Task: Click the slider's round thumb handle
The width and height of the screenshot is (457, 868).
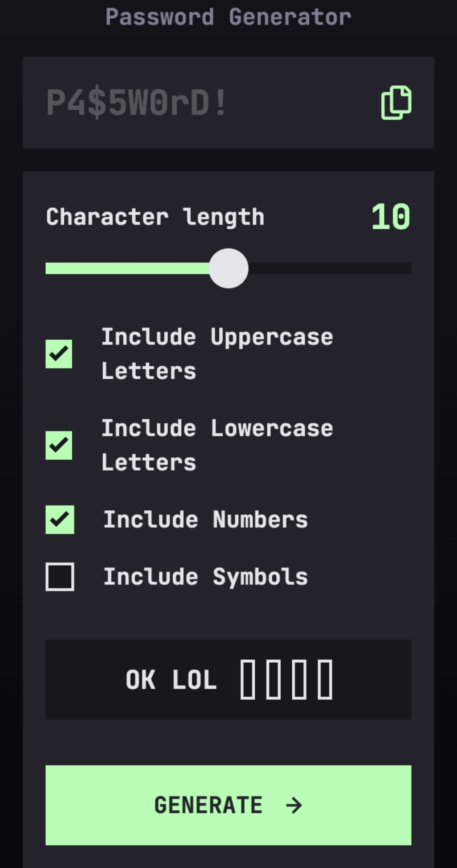Action: 228,268
